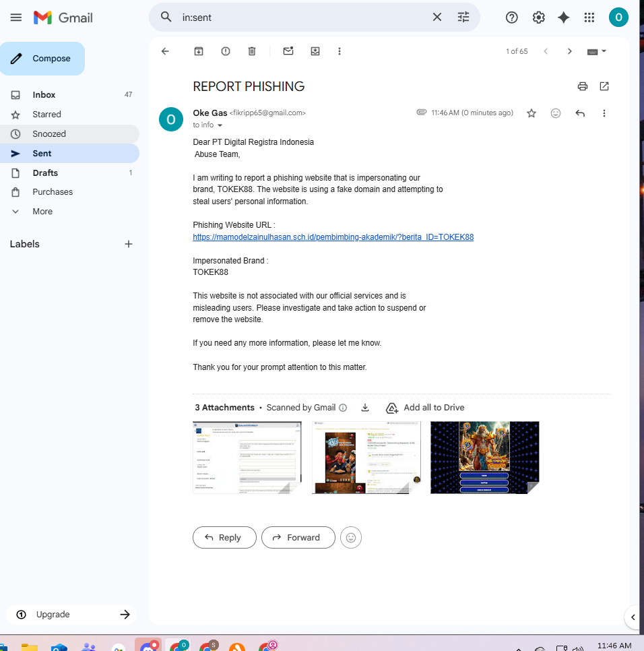Screen dimensions: 644x651
Task: Open search options filter icon
Action: [463, 17]
